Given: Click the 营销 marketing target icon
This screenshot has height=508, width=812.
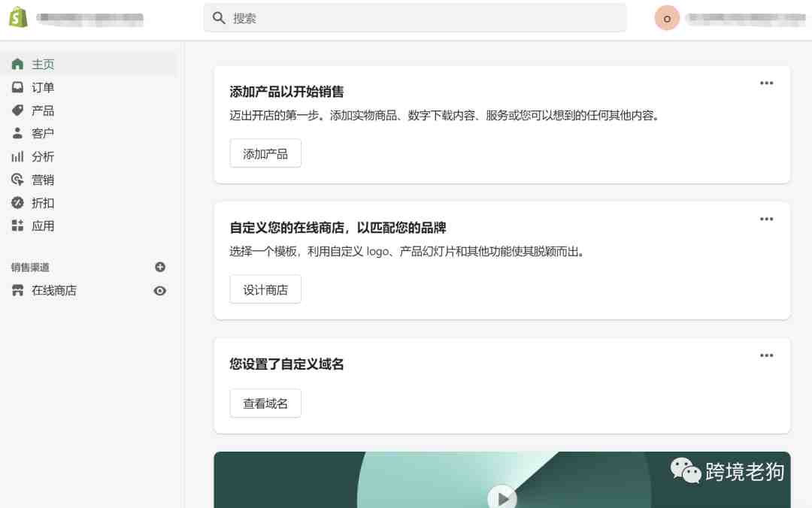Looking at the screenshot, I should coord(17,180).
